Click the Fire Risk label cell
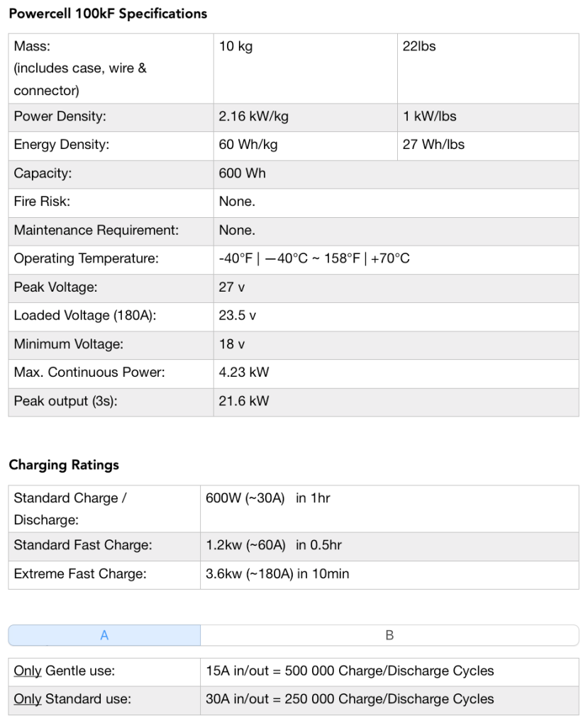This screenshot has height=726, width=588. pos(43,202)
